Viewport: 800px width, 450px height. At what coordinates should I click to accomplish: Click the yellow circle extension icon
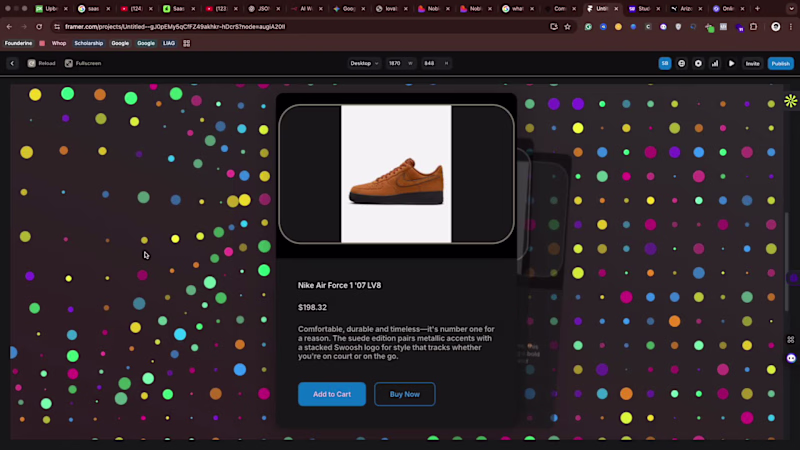click(618, 27)
